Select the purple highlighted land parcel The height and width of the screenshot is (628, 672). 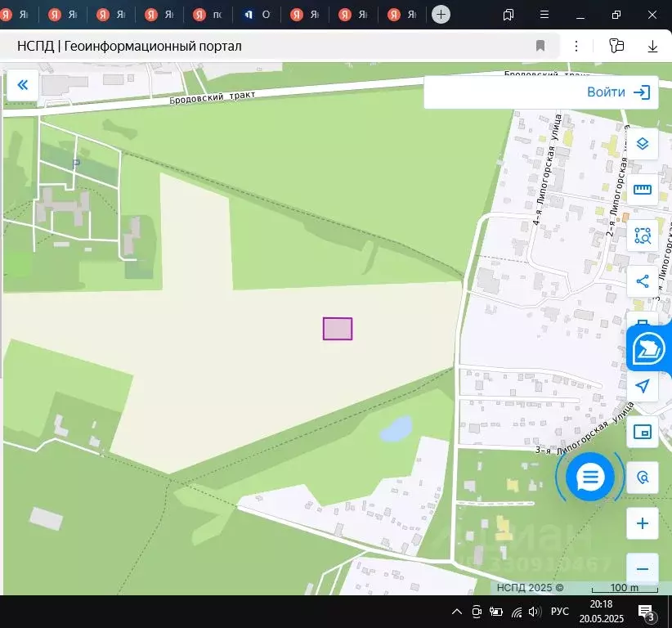(x=338, y=329)
